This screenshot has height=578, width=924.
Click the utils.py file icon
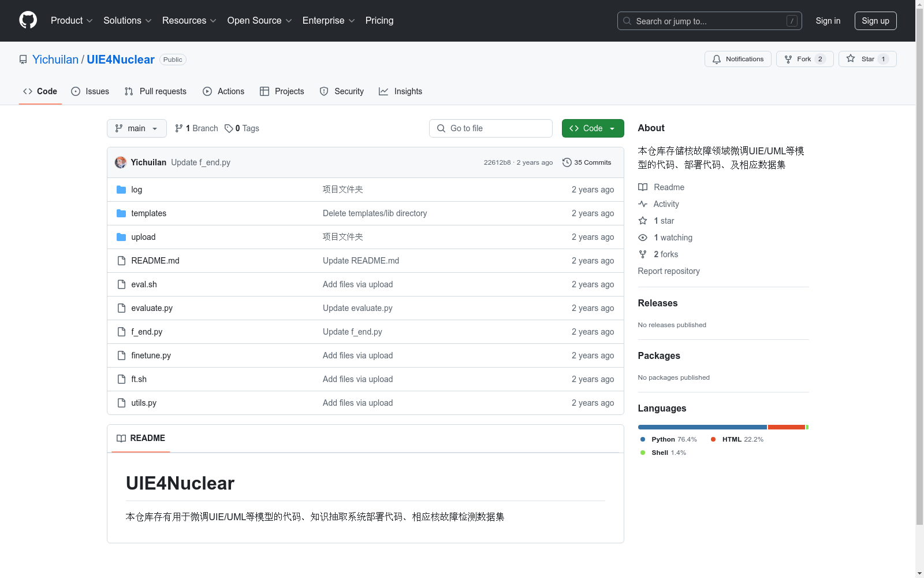(x=121, y=403)
